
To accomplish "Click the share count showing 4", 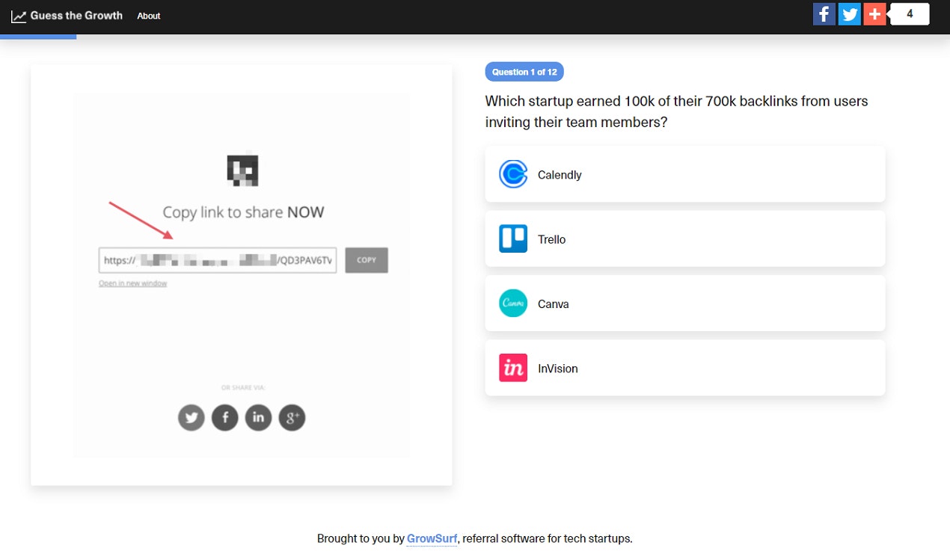I will [x=910, y=14].
